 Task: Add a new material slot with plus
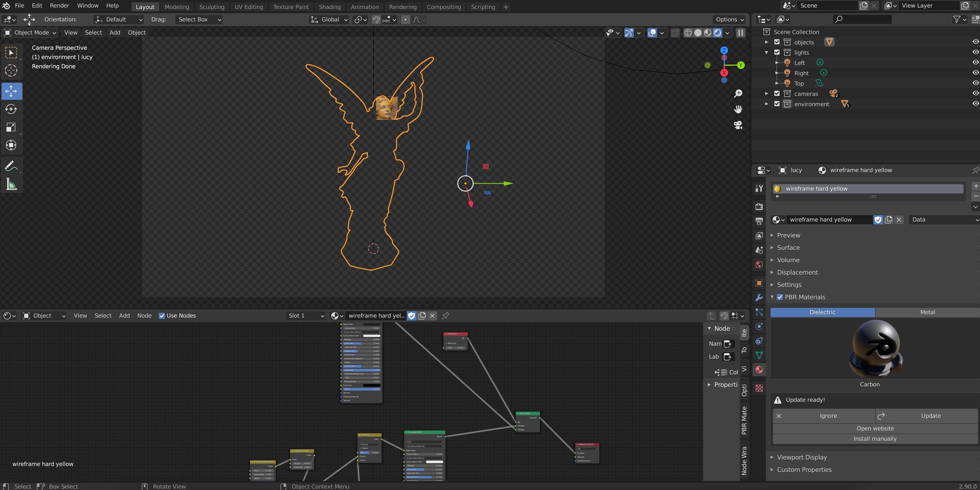[976, 186]
